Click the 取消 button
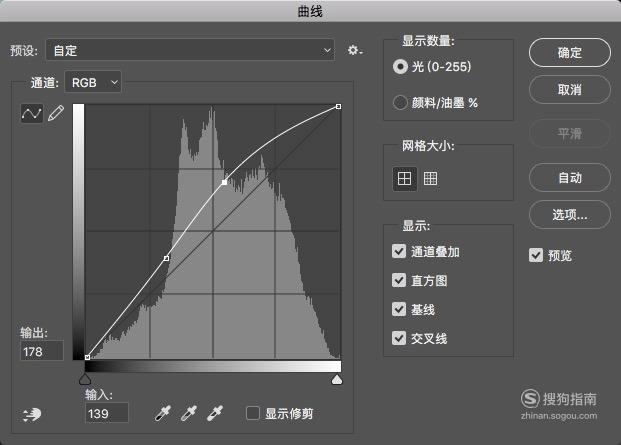The width and height of the screenshot is (621, 445). [570, 90]
